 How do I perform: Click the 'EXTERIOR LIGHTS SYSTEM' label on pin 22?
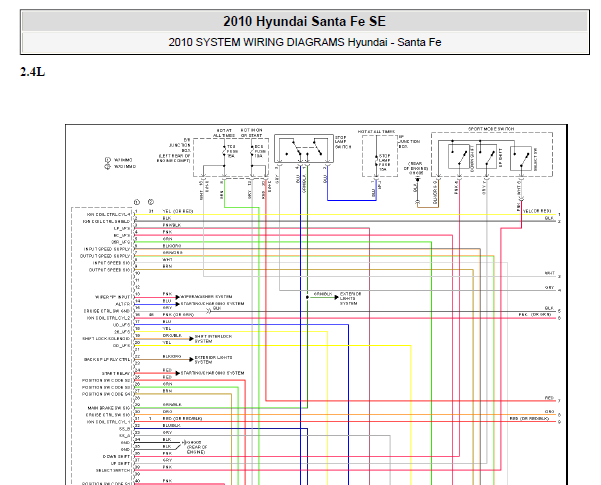213,360
